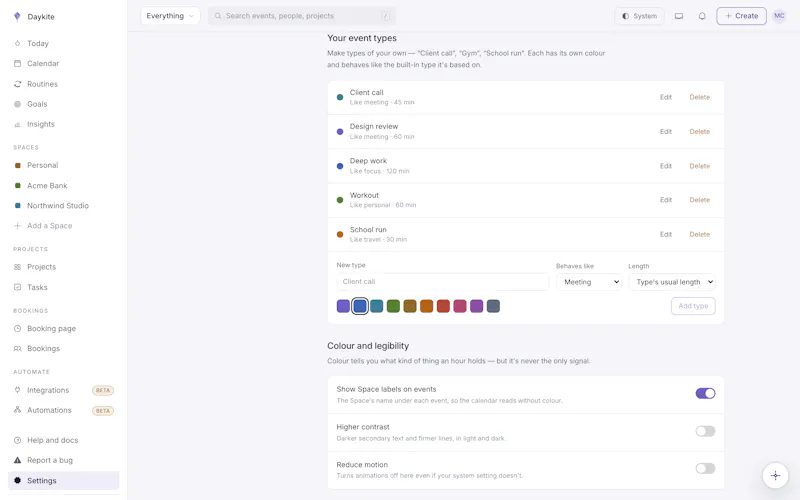The width and height of the screenshot is (800, 500).
Task: Open Calendar via its sidebar icon
Action: click(x=17, y=63)
